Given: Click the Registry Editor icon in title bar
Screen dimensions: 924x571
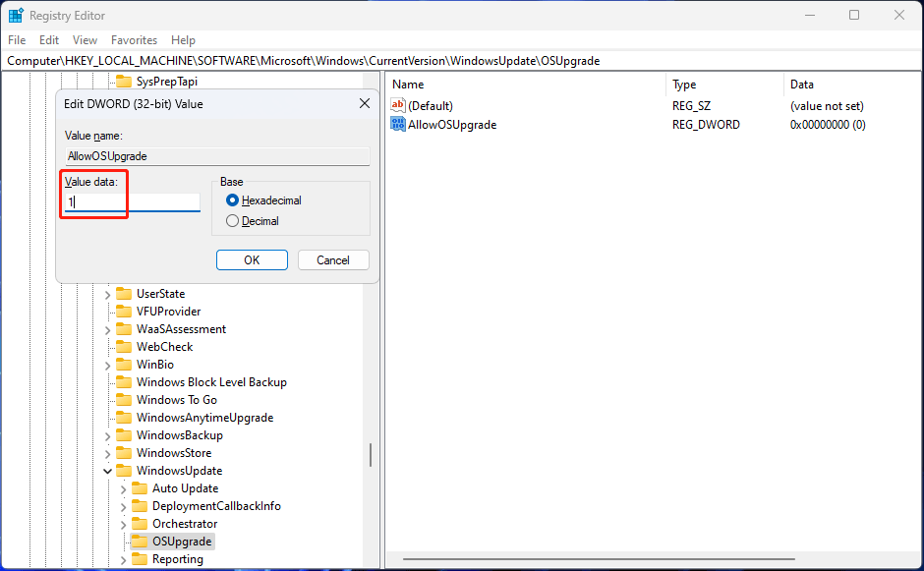Looking at the screenshot, I should coord(15,15).
